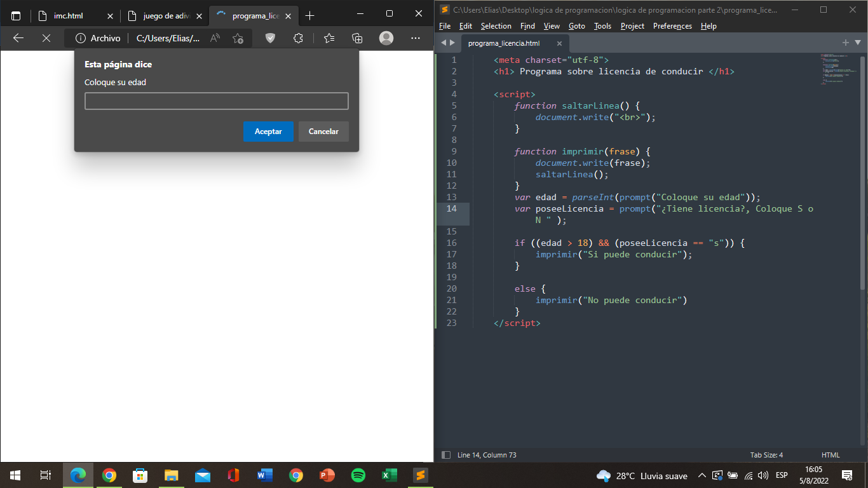The height and width of the screenshot is (488, 868).
Task: Focus the Coloque su edad input field
Action: coord(217,101)
